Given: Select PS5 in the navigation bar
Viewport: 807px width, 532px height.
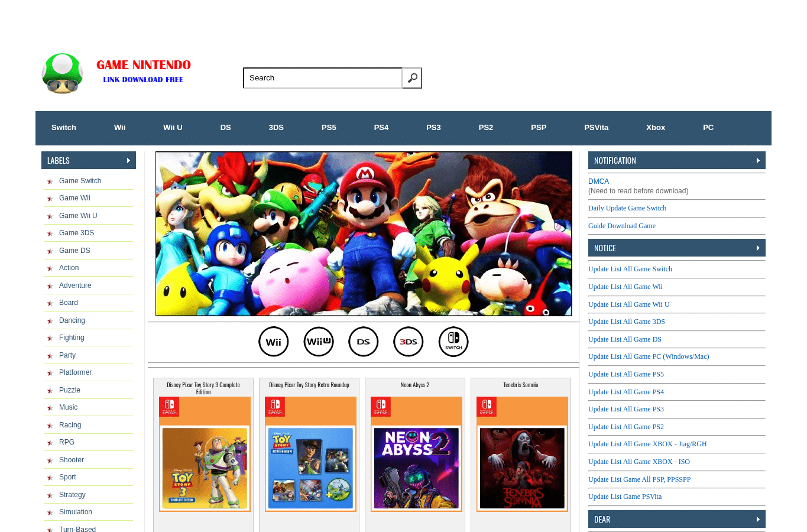Looking at the screenshot, I should [x=329, y=128].
